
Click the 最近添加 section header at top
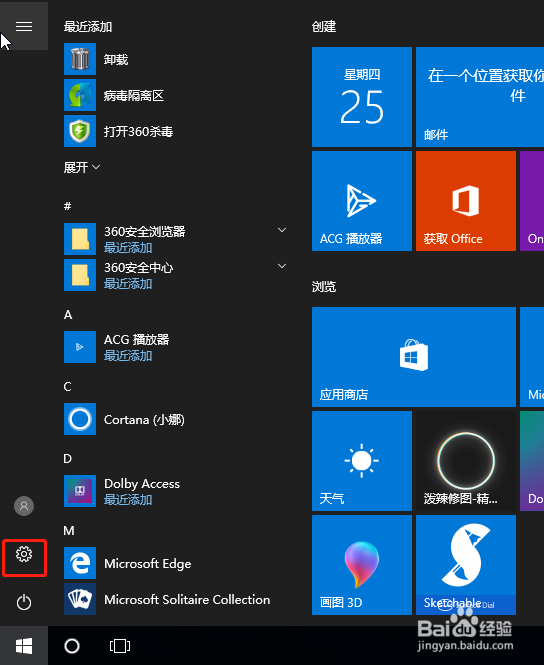pyautogui.click(x=88, y=27)
